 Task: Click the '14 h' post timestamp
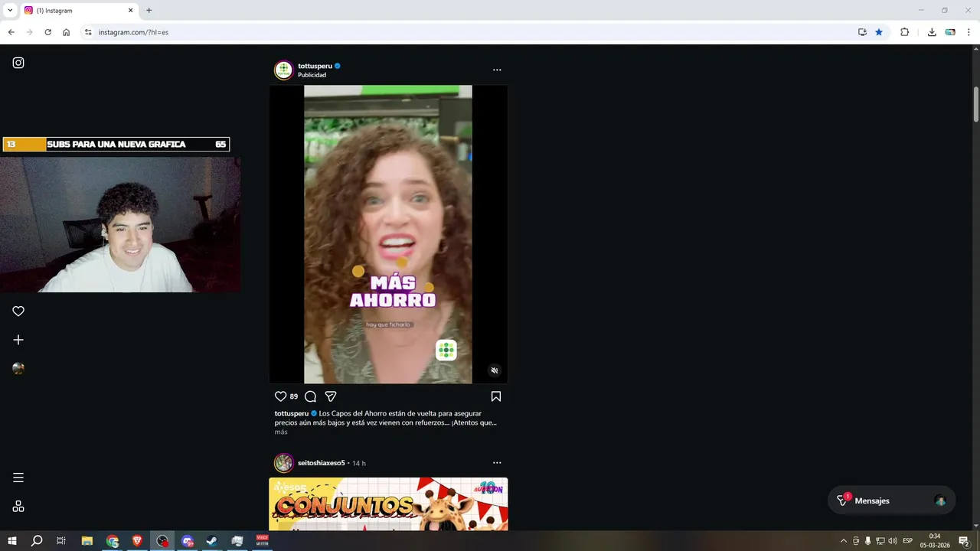pos(359,463)
